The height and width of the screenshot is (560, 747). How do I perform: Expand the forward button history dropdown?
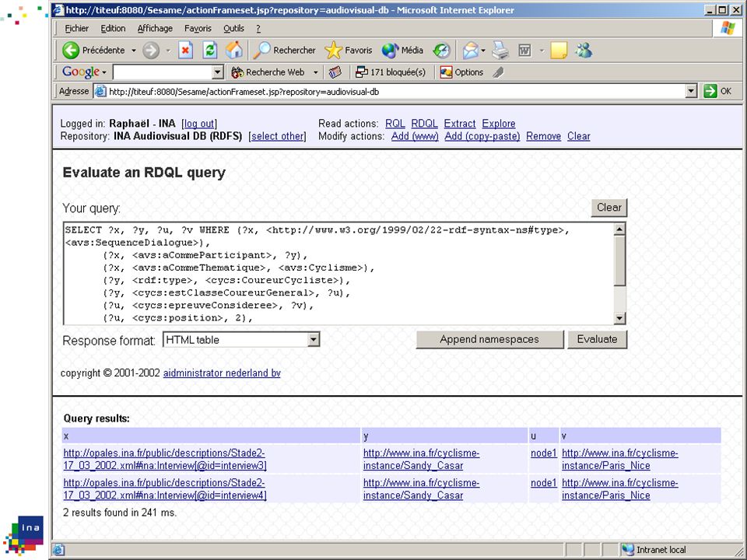tap(168, 50)
